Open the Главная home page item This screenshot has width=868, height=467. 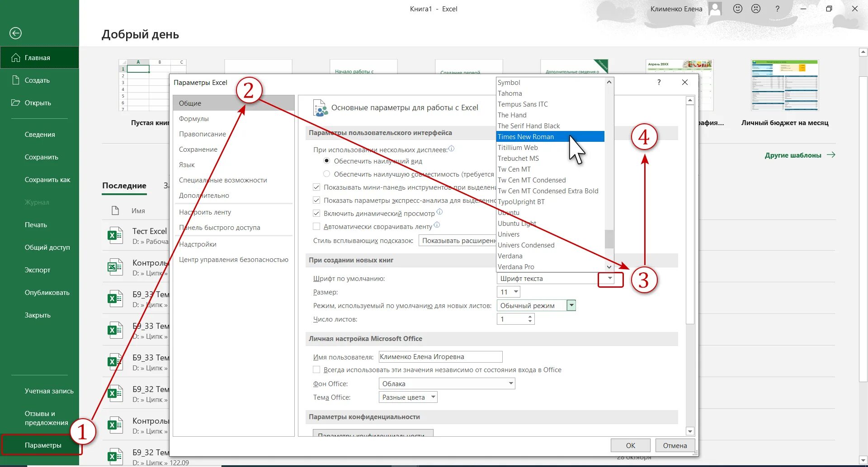pyautogui.click(x=39, y=58)
